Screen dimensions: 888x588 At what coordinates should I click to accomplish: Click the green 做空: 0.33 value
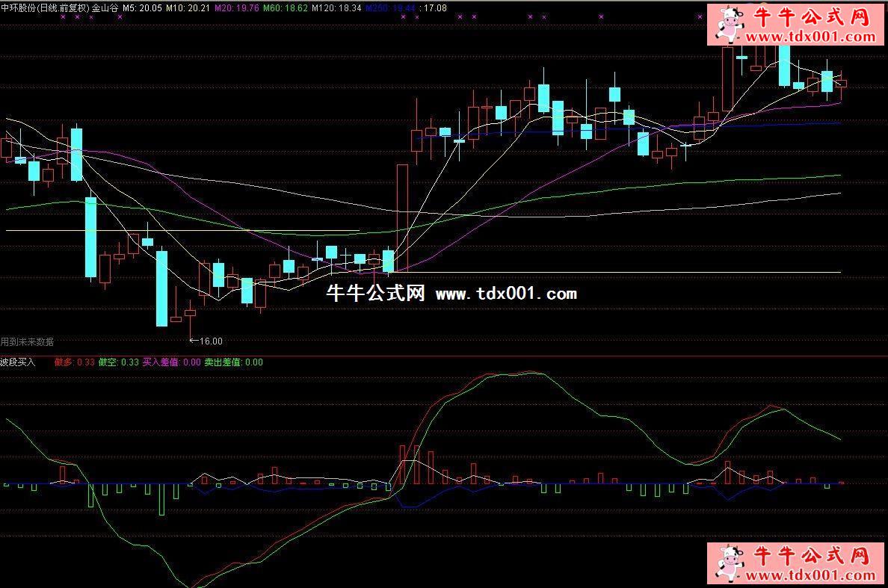click(x=118, y=362)
